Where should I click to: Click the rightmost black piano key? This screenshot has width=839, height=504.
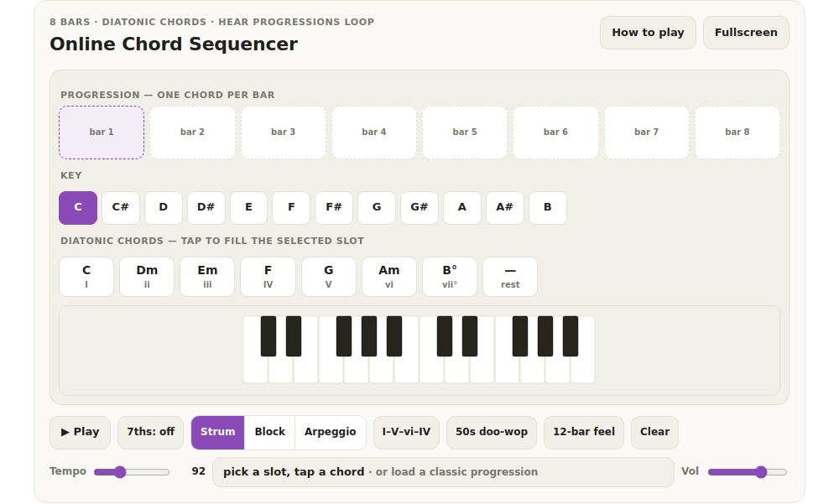(x=571, y=336)
